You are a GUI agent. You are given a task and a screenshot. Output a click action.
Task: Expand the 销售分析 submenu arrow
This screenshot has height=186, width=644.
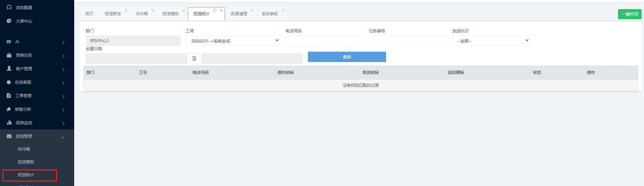coord(63,110)
